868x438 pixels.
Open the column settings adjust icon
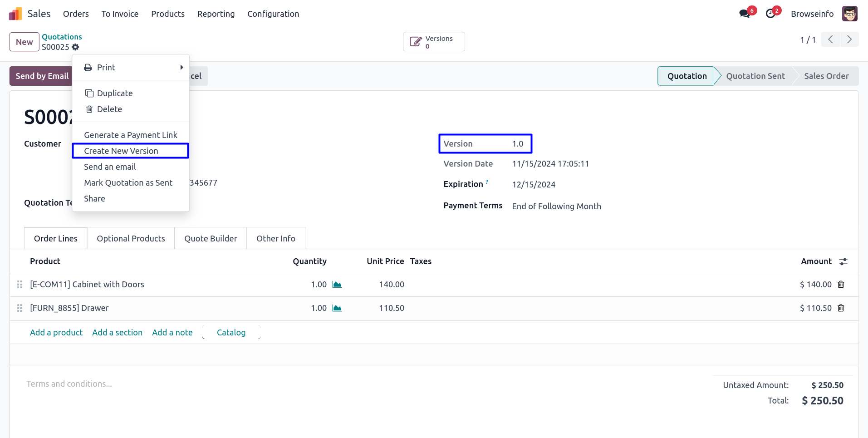coord(843,261)
